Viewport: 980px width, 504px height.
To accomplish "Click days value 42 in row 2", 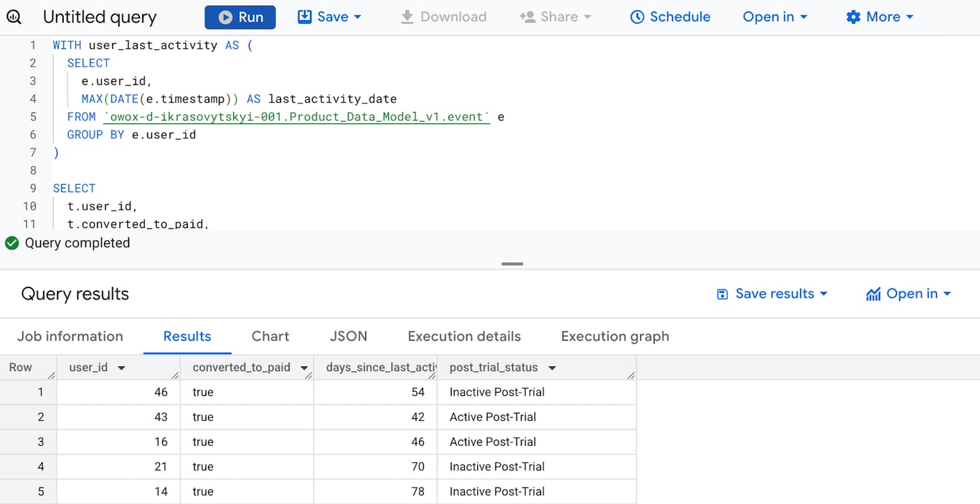I will (x=375, y=417).
